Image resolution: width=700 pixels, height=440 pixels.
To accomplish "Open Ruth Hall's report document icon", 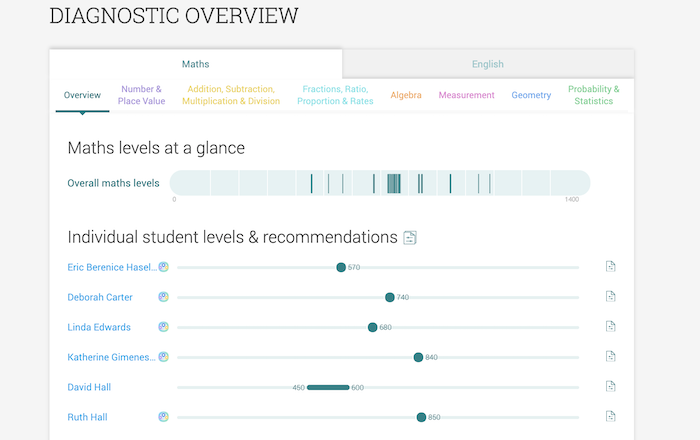I will pyautogui.click(x=610, y=417).
